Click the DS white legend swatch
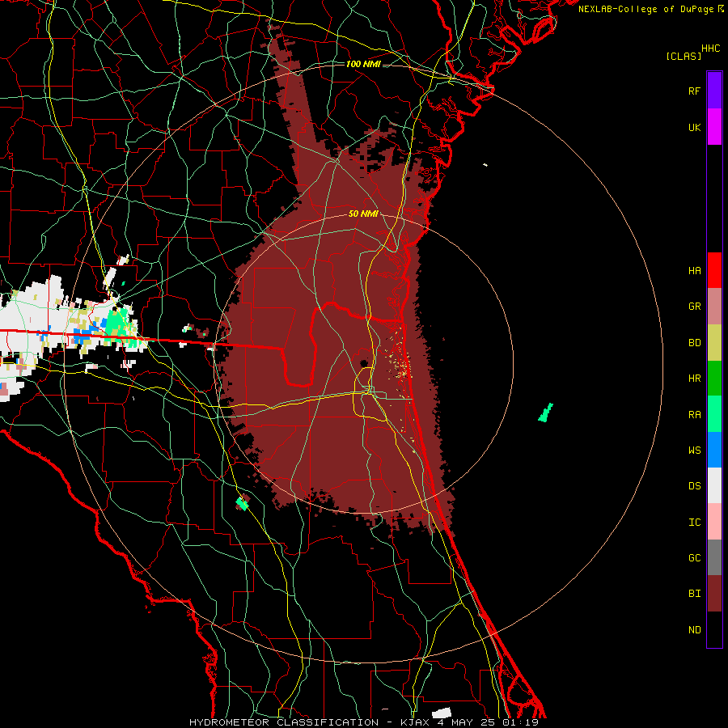 [714, 485]
